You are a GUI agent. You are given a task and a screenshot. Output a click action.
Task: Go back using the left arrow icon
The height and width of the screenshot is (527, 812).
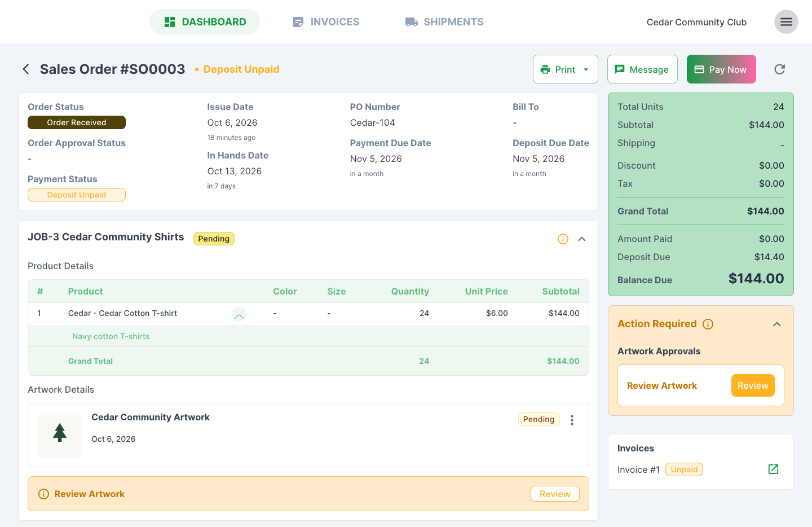[x=26, y=69]
